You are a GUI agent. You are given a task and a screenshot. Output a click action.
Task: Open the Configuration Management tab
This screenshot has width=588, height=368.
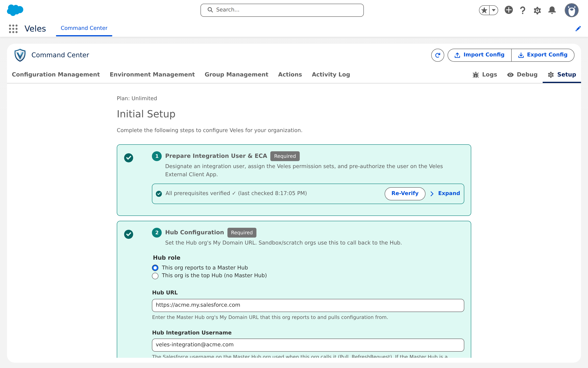(x=56, y=74)
